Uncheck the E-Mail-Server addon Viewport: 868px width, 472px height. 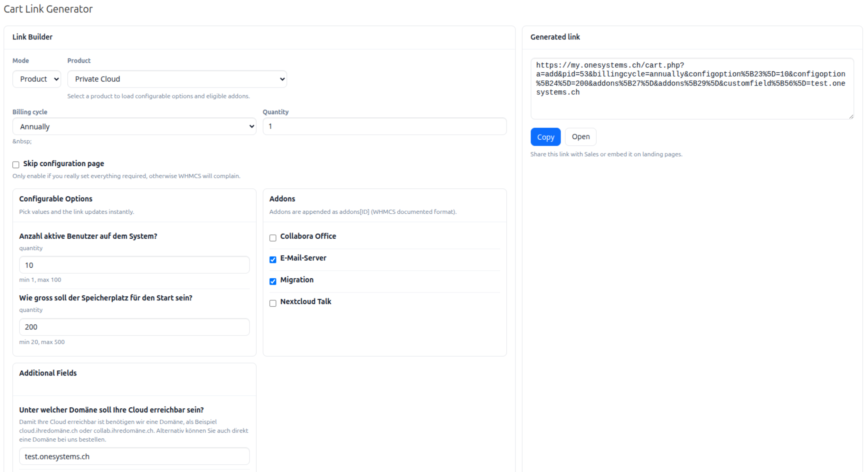coord(273,260)
